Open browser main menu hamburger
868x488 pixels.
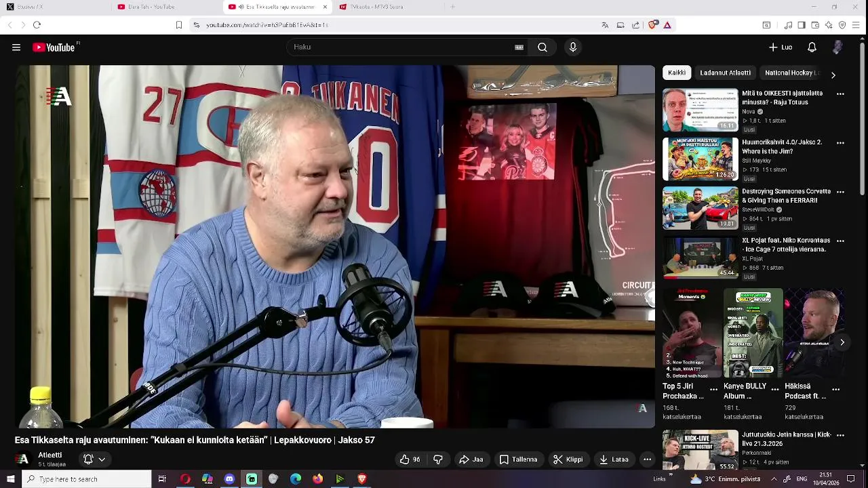(856, 25)
